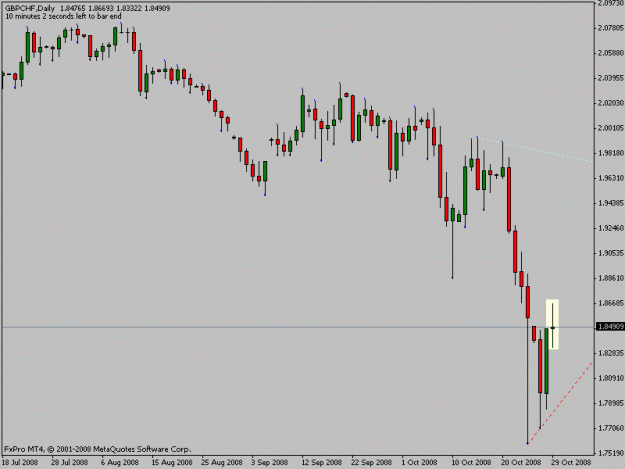Click the 28 Jul 2008 date label
The image size is (625, 469).
point(69,463)
